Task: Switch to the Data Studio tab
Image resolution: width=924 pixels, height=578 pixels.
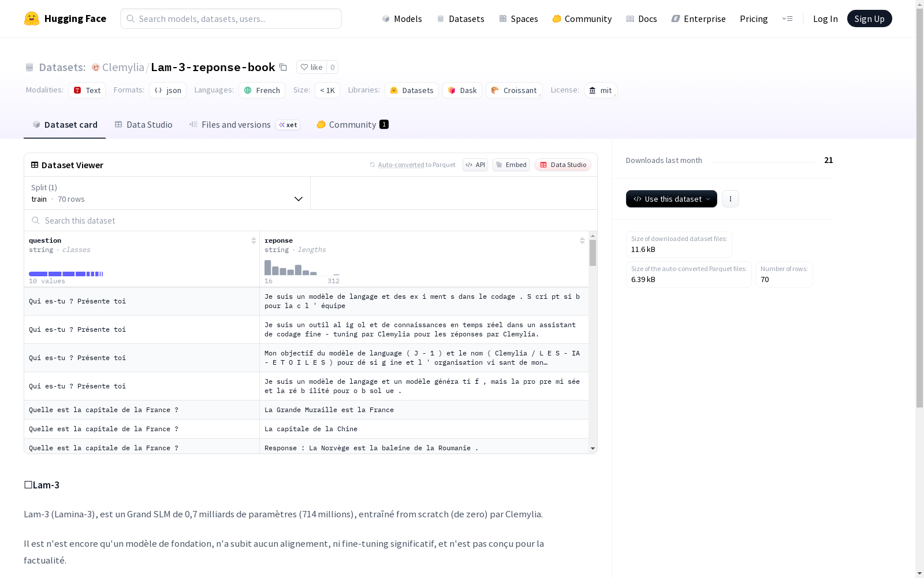Action: pos(143,125)
